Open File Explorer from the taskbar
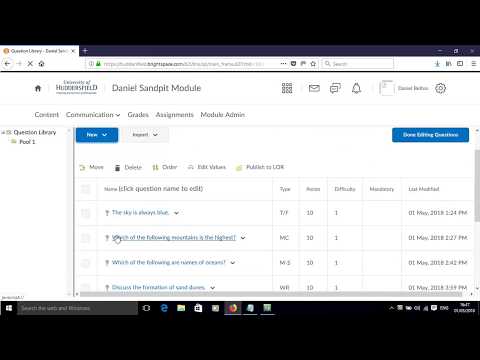Image resolution: width=480 pixels, height=360 pixels. coord(181,308)
